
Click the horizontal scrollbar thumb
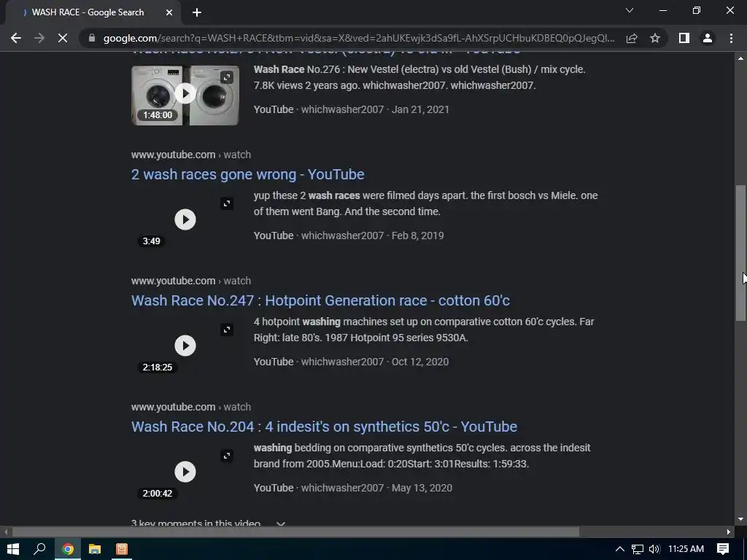(295, 532)
